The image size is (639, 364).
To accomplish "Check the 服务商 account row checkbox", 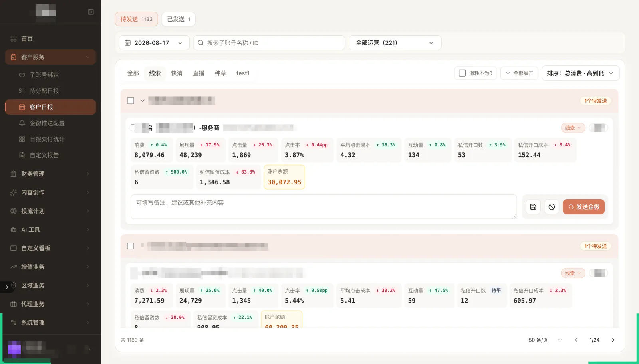I will [133, 128].
